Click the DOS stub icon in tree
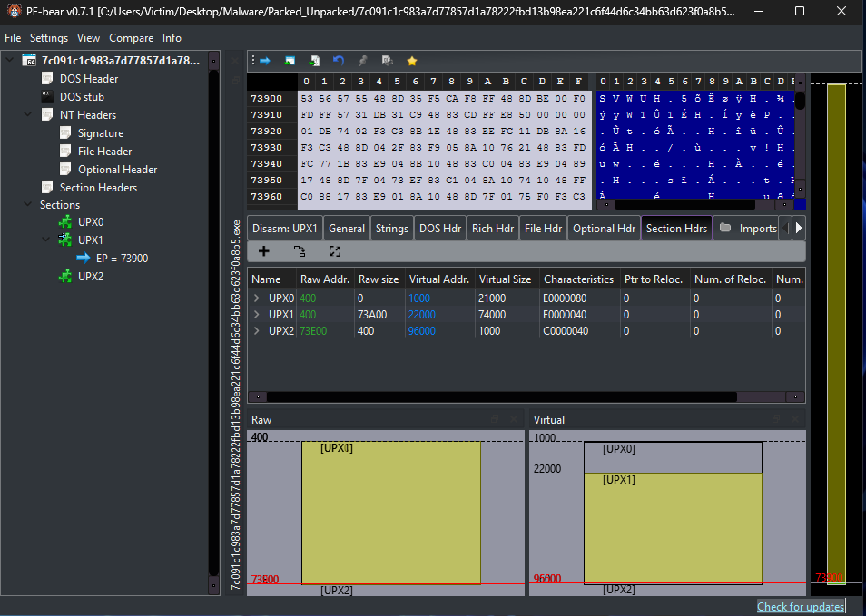The width and height of the screenshot is (866, 616). click(x=47, y=97)
